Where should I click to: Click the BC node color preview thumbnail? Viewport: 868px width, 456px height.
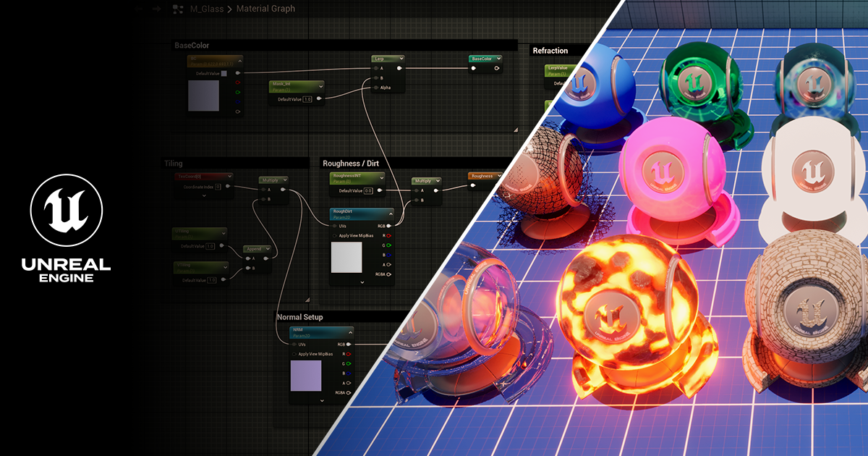[x=203, y=96]
